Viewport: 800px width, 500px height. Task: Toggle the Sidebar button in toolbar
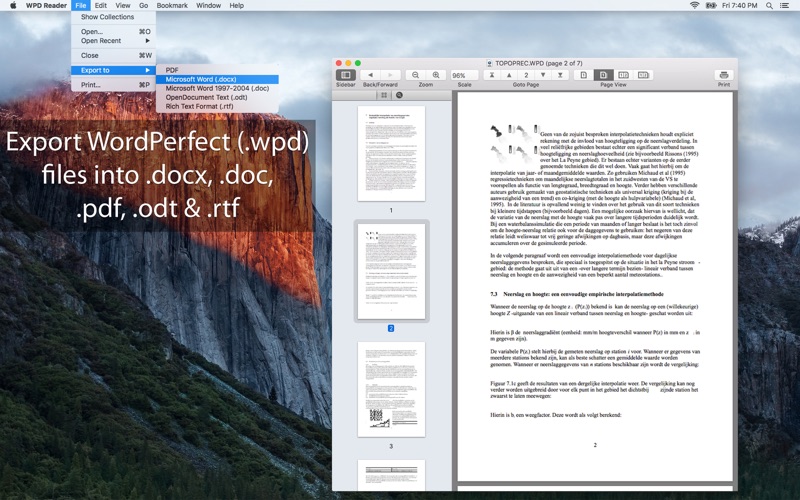[345, 75]
